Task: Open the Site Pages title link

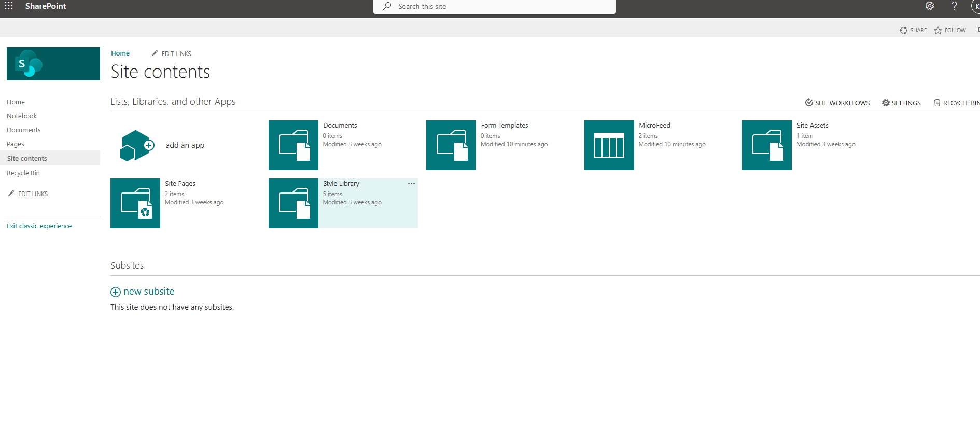Action: (x=180, y=184)
